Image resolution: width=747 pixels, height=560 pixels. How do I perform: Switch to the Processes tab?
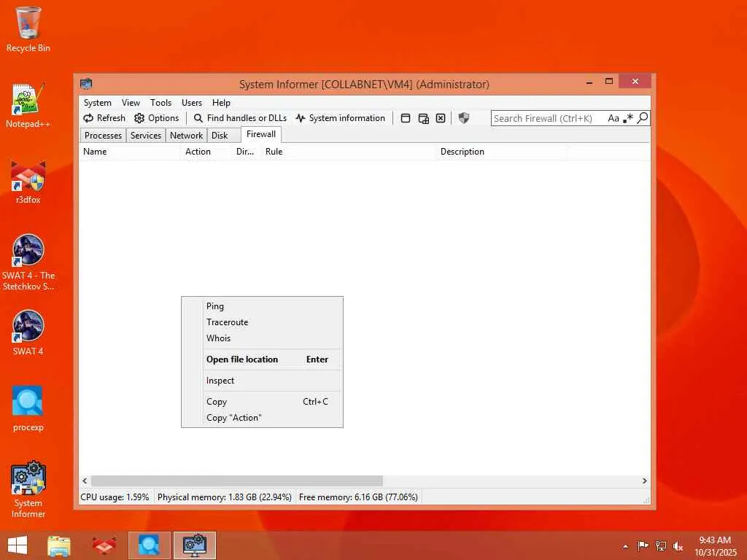[x=103, y=136]
